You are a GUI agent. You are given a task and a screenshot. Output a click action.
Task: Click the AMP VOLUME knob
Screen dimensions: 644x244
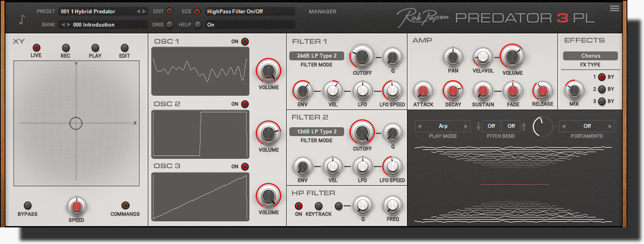tap(512, 56)
